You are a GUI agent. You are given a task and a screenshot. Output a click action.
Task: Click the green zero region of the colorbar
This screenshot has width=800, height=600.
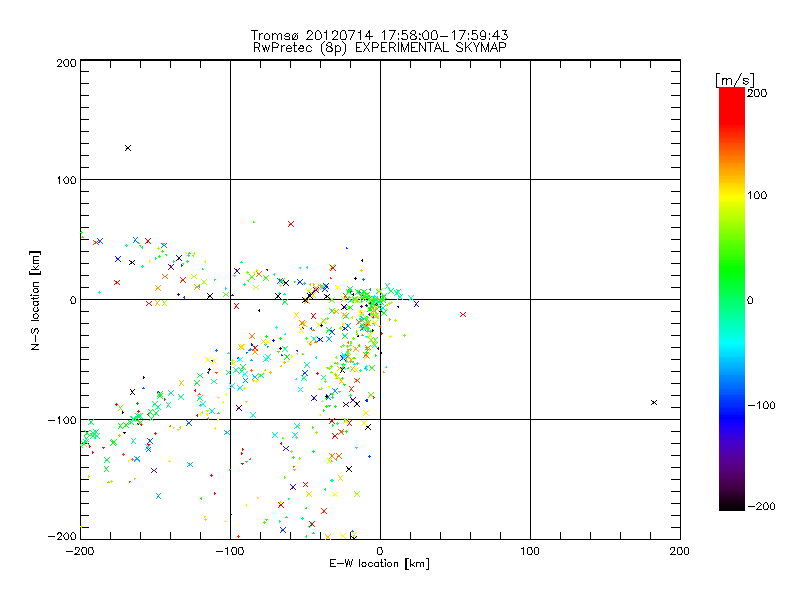(732, 300)
